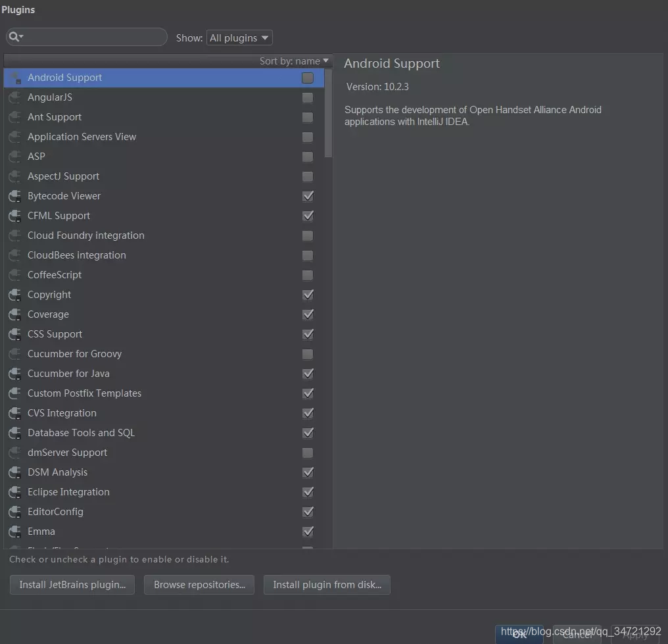Click the Copyright plugin icon

[x=15, y=295]
